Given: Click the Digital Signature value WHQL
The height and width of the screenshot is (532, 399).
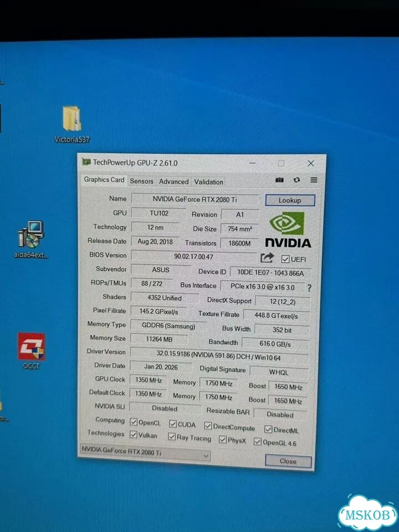Looking at the screenshot, I should [x=279, y=372].
